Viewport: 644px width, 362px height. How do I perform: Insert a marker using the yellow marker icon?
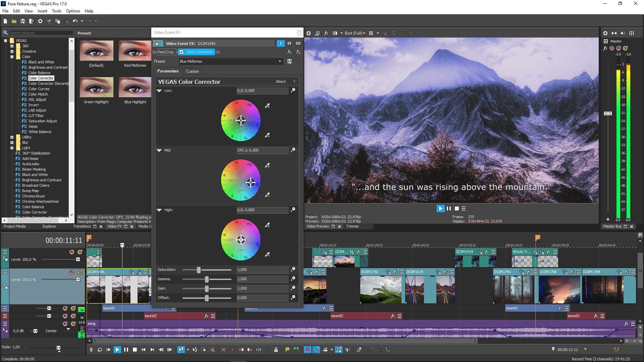pos(287,350)
